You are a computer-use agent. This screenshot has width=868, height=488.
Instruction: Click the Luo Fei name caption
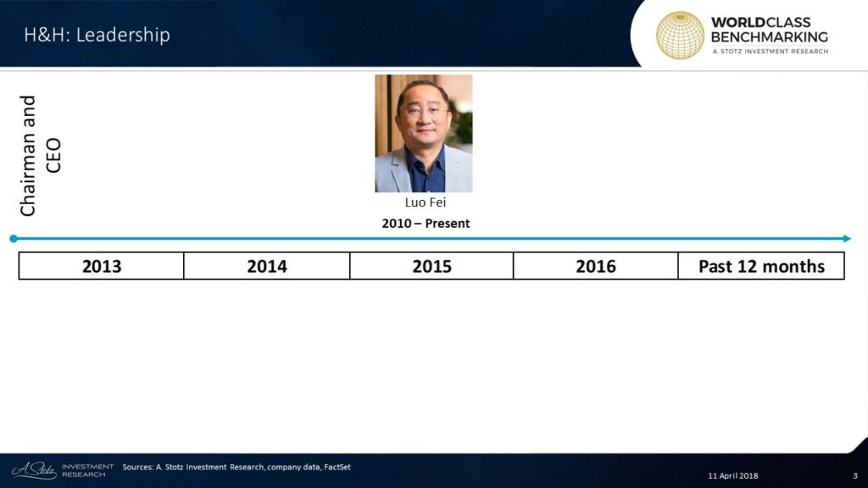point(424,203)
